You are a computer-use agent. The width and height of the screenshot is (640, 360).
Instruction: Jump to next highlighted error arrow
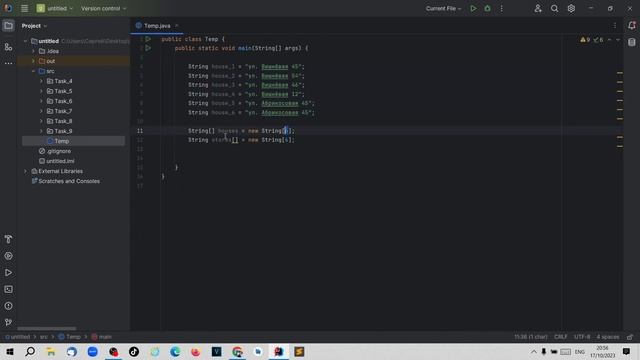[618, 40]
